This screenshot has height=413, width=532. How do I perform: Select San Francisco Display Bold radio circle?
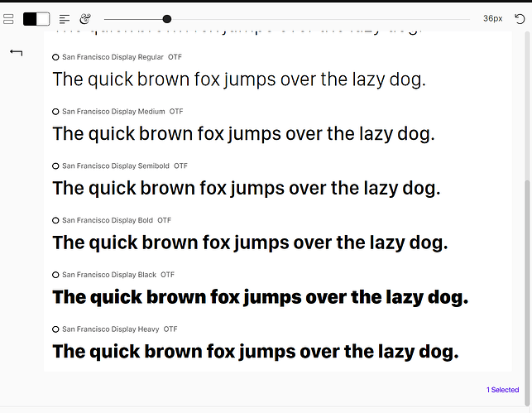coord(55,221)
